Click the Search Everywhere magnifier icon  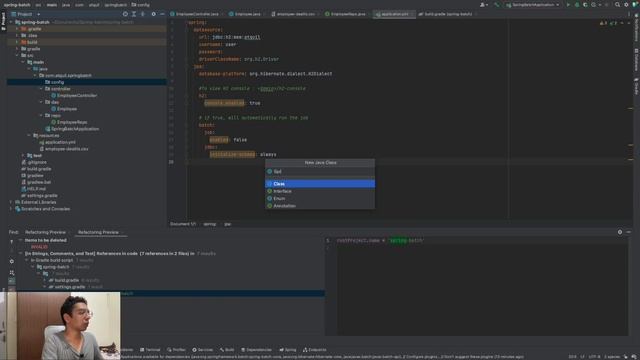(618, 5)
